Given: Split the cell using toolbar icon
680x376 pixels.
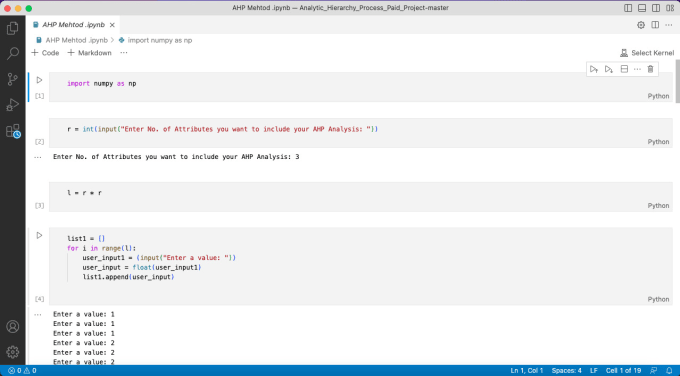Looking at the screenshot, I should coord(624,69).
